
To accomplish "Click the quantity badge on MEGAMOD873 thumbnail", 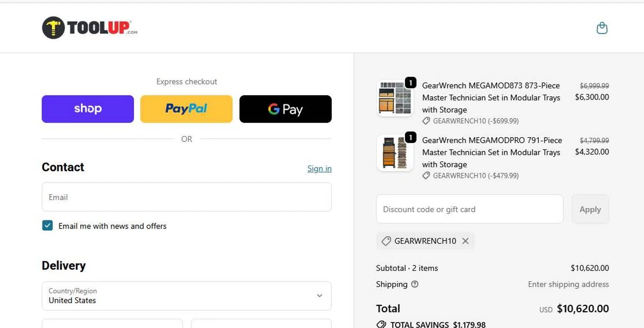I will 410,82.
